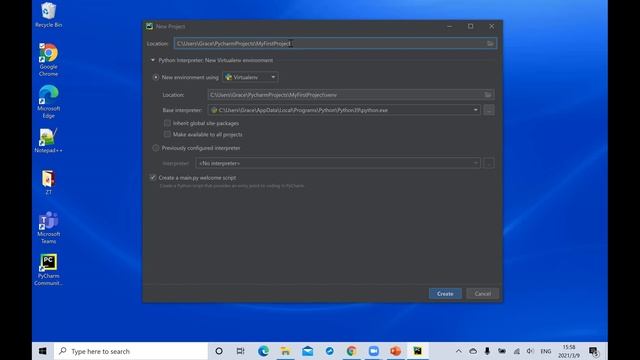Screen dimensions: 640x360
Task: Click the ENG language indicator
Action: tap(546, 351)
